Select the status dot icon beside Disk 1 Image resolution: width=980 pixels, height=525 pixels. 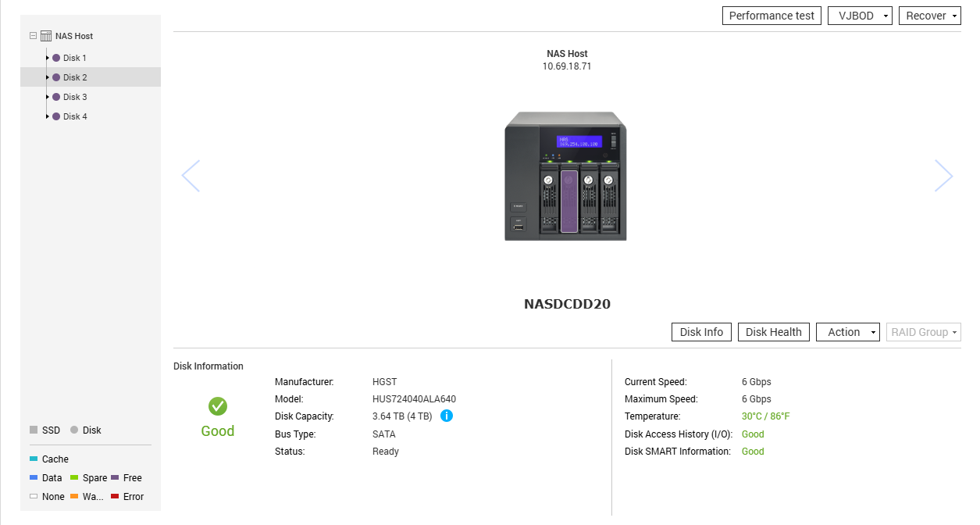coord(55,57)
